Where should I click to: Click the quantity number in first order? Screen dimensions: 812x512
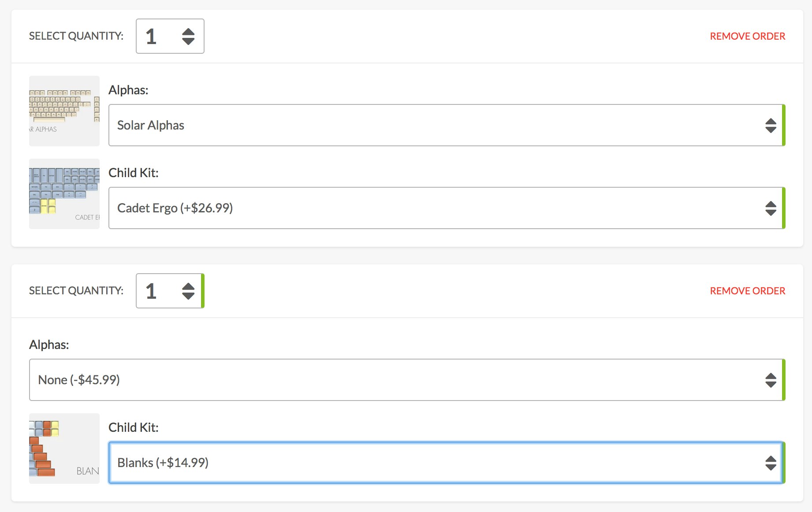click(x=151, y=36)
